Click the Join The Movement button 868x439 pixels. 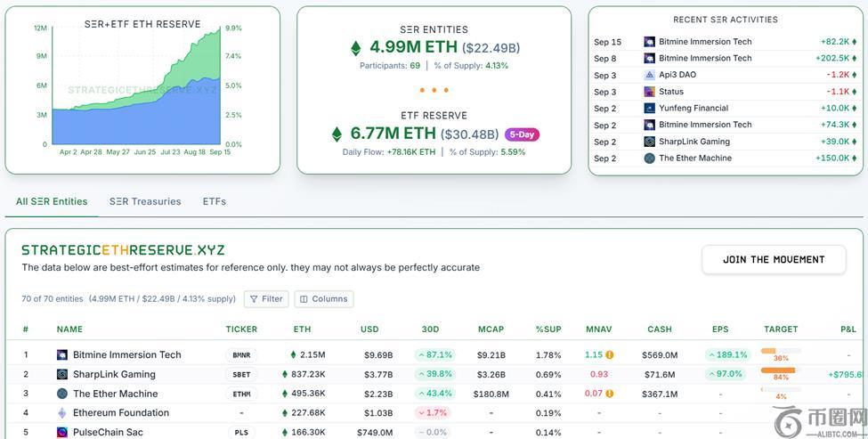[773, 260]
